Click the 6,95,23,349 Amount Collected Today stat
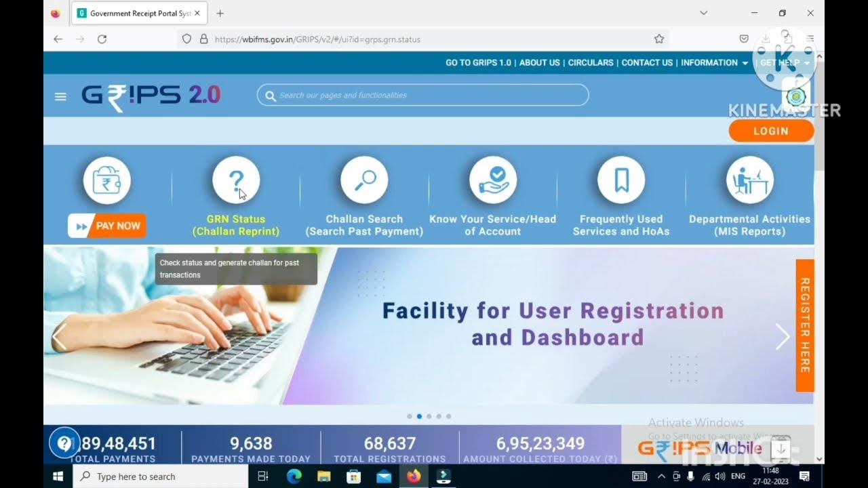The width and height of the screenshot is (868, 488). tap(540, 450)
